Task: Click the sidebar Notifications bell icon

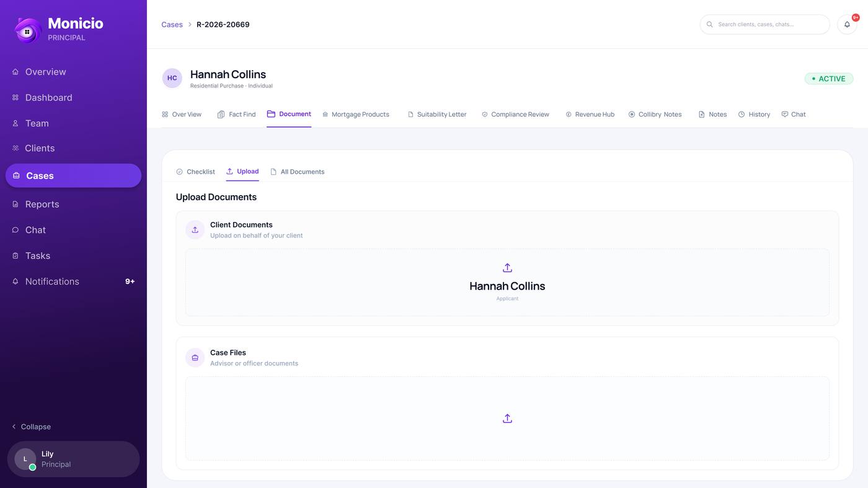Action: point(15,282)
